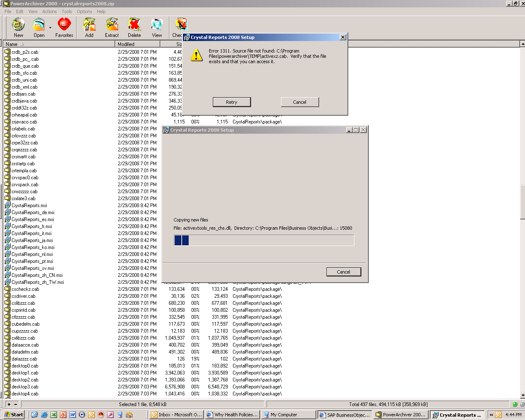Launch Windows Media Player from Quick Launch
The height and width of the screenshot is (420, 525).
82,415
